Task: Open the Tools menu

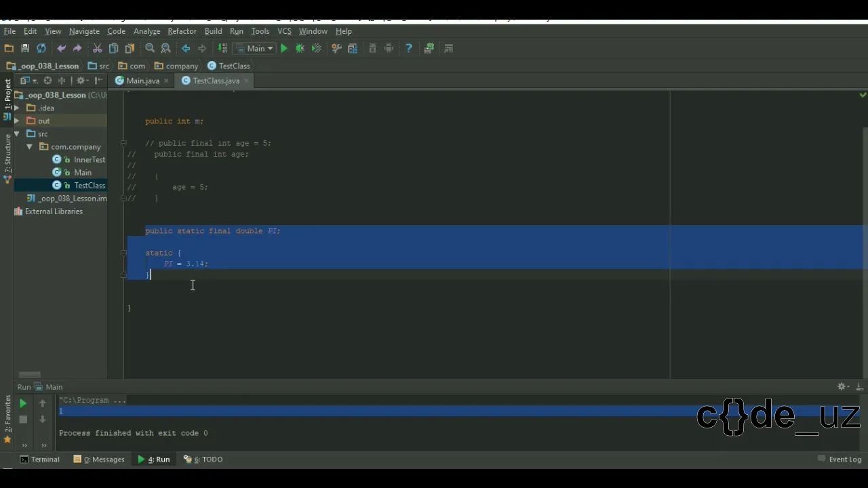Action: tap(260, 31)
